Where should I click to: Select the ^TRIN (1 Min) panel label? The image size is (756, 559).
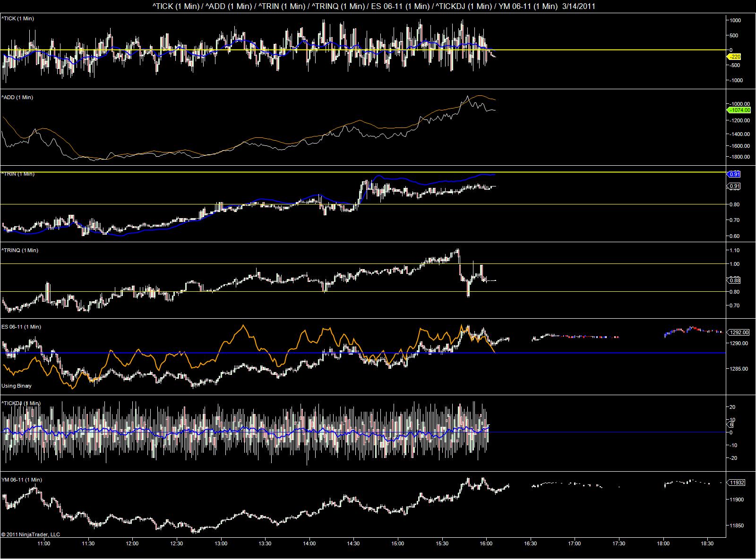17,174
